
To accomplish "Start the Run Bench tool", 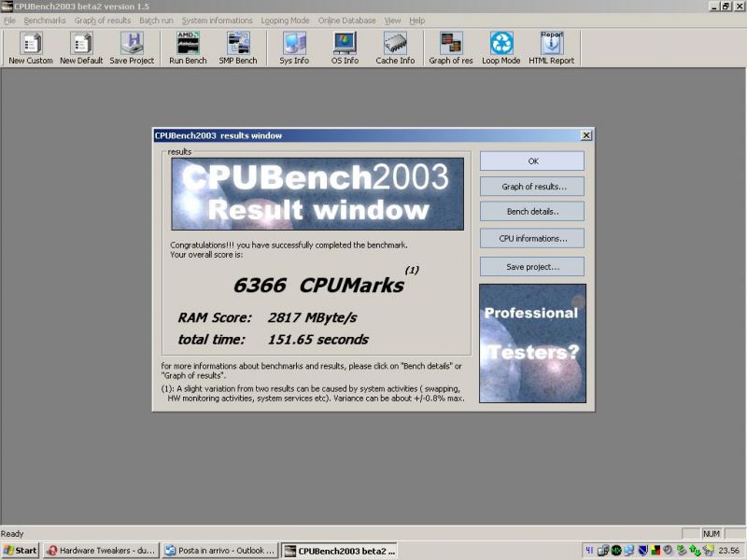I will [189, 48].
